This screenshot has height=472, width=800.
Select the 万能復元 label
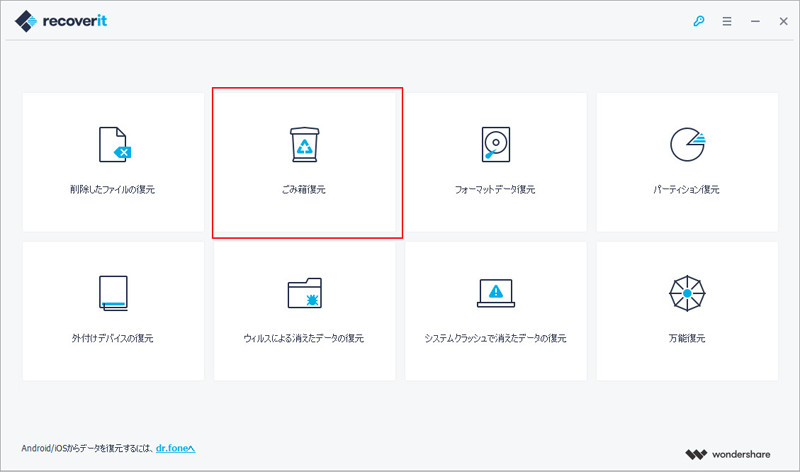(x=687, y=338)
